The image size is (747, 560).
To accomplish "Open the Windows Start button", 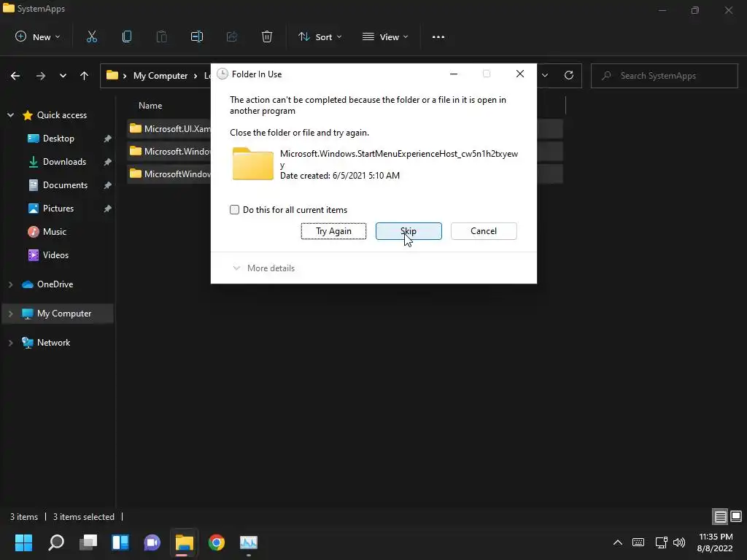I will point(23,542).
